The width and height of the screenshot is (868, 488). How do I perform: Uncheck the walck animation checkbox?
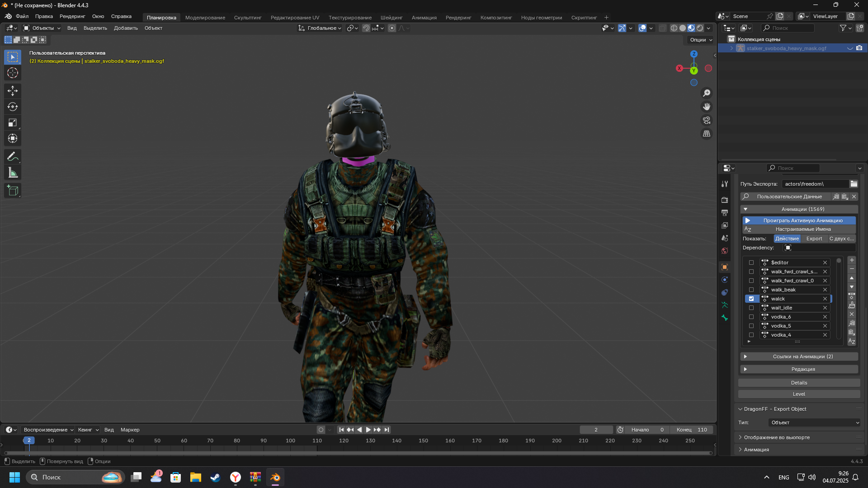pyautogui.click(x=751, y=299)
